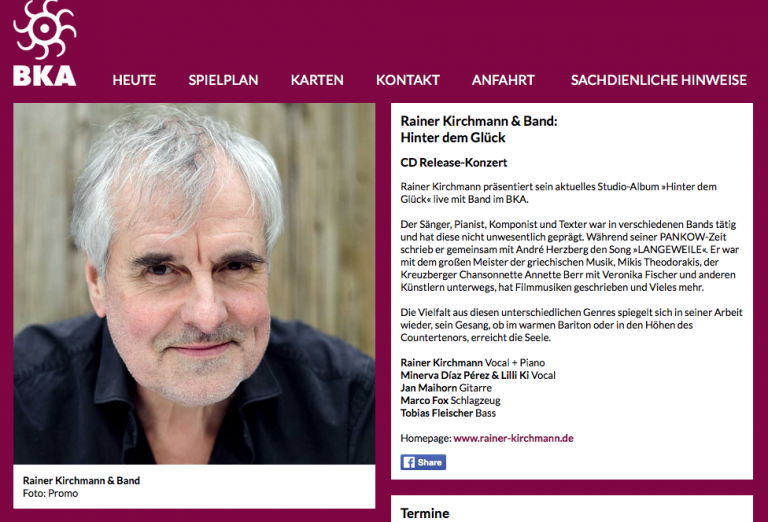
Task: Click the photo caption 'Rainer Kirchmann & Band'
Action: [81, 480]
